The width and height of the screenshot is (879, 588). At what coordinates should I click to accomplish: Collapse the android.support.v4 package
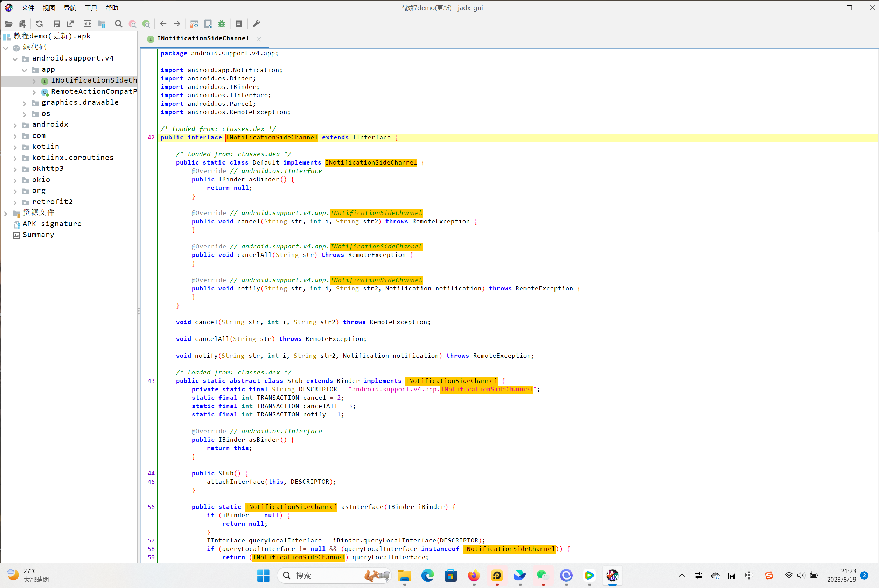click(x=15, y=59)
